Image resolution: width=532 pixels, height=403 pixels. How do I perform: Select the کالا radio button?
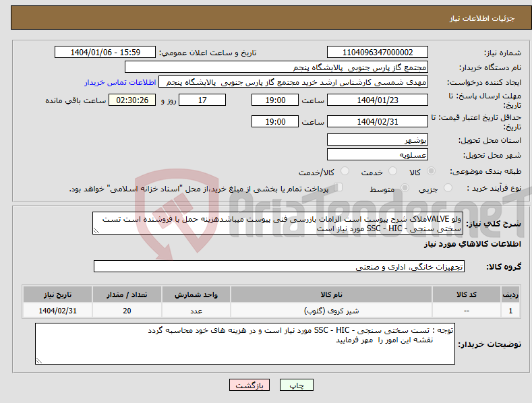[432, 171]
